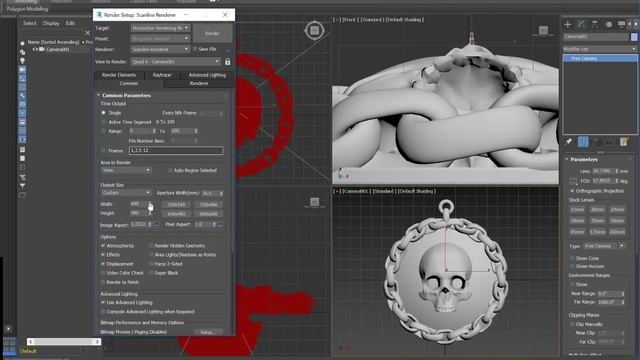Open the Display command panel tab
The image size is (640, 360).
[621, 24]
